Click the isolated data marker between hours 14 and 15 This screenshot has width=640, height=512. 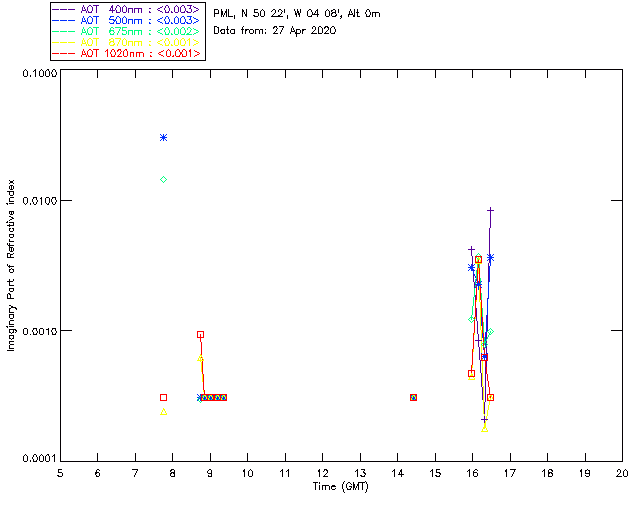(413, 398)
